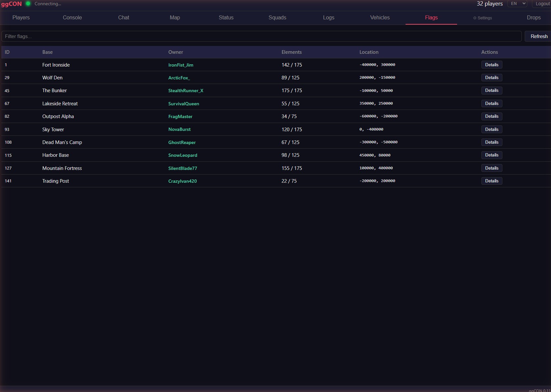551x392 pixels.
Task: Switch to the Console tab
Action: click(72, 18)
